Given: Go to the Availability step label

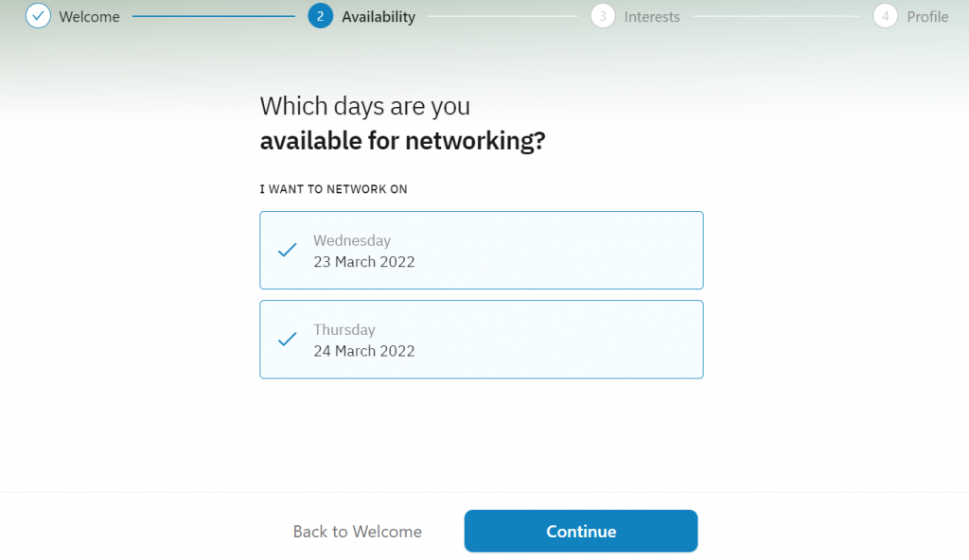Looking at the screenshot, I should click(x=379, y=17).
